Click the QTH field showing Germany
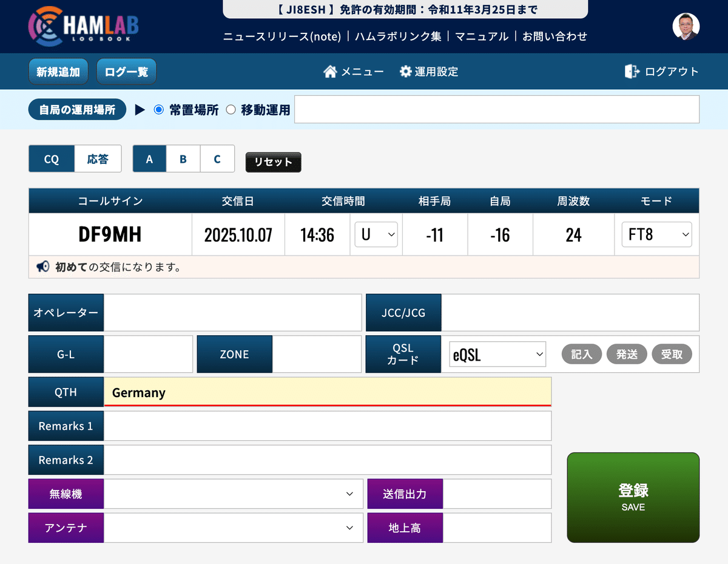Screen dimensions: 728x564 tap(328, 392)
